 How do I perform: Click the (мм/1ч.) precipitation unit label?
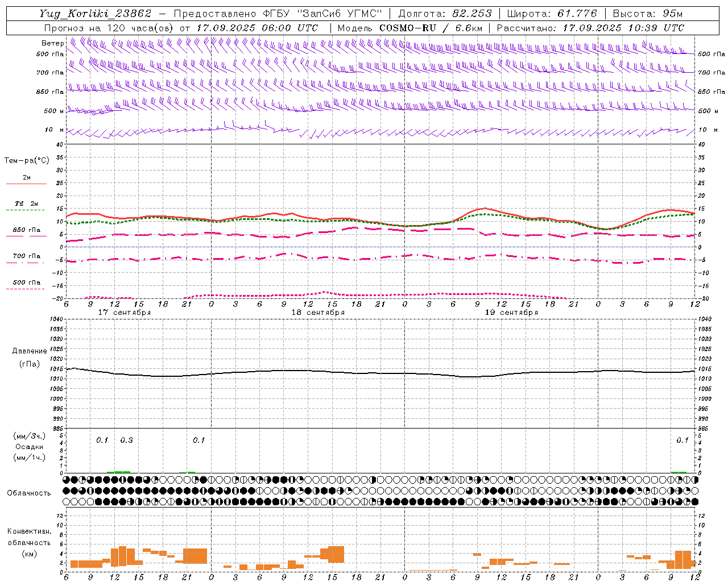click(x=30, y=458)
